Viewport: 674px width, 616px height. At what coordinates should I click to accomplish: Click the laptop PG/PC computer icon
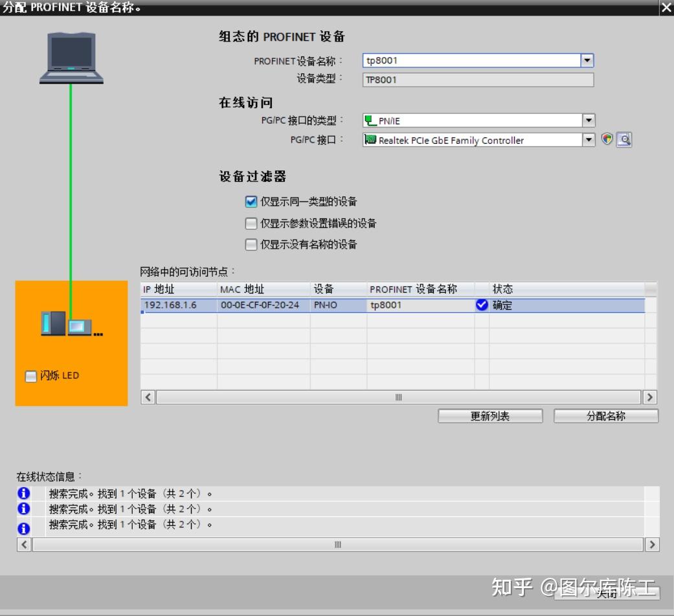tap(71, 58)
